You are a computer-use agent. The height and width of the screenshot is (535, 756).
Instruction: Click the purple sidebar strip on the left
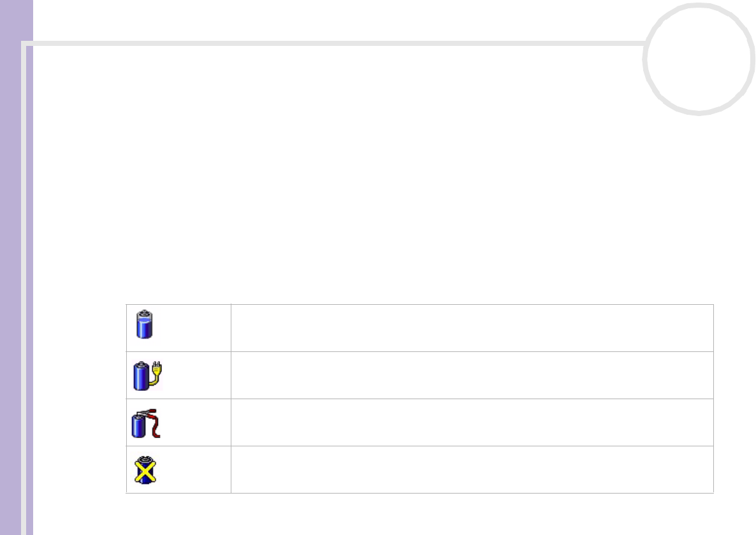click(11, 267)
